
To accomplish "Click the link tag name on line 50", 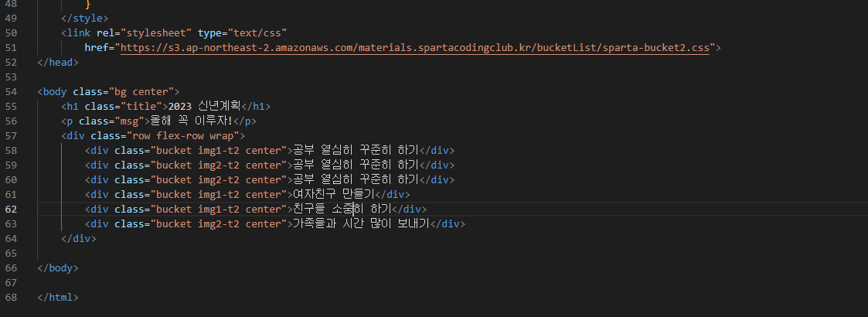I will click(79, 33).
